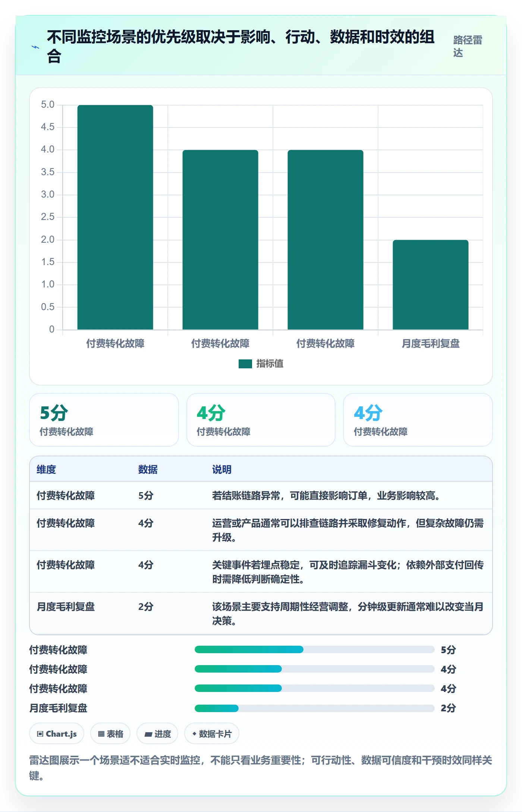
Task: Click the 月度毛利复盘 table row name
Action: click(66, 607)
